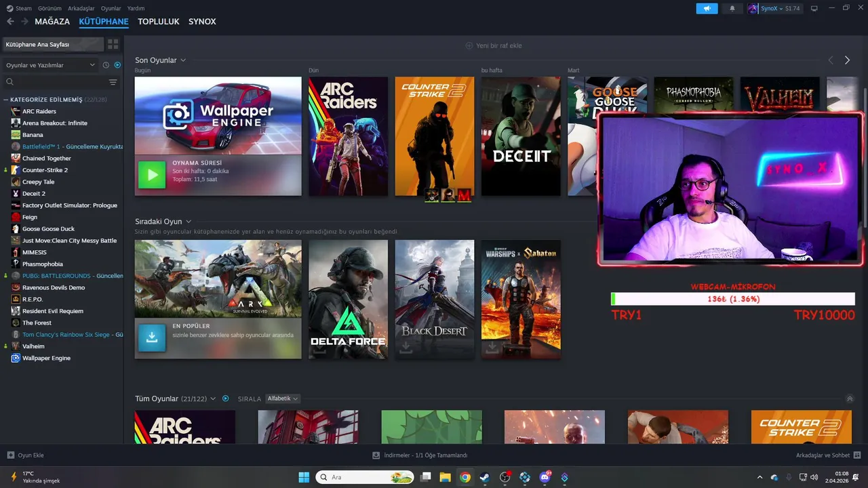Click the R.E.P.O. game icon in sidebar

coord(16,299)
